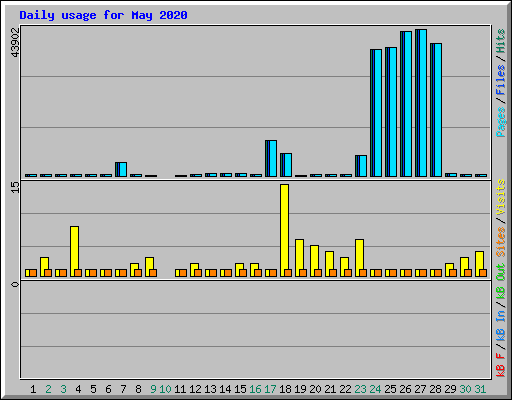Image resolution: width=512 pixels, height=400 pixels.
Task: Click the Visits legend label
Action: (501, 197)
